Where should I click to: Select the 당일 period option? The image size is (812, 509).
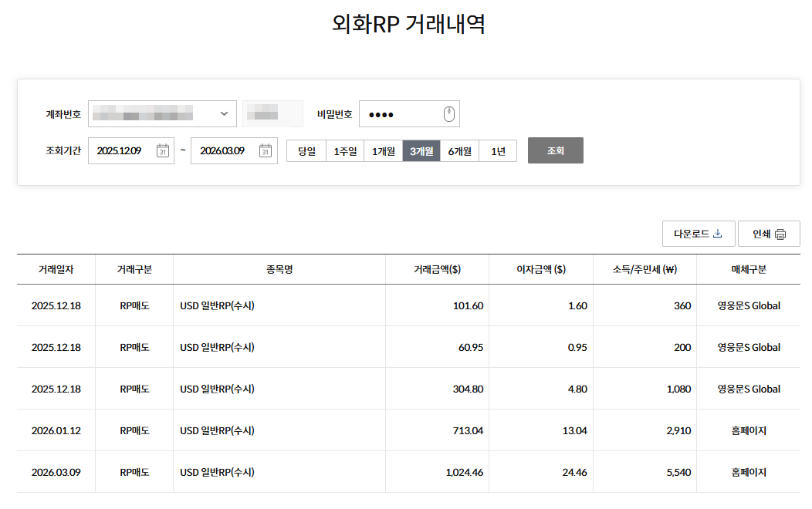coord(306,150)
